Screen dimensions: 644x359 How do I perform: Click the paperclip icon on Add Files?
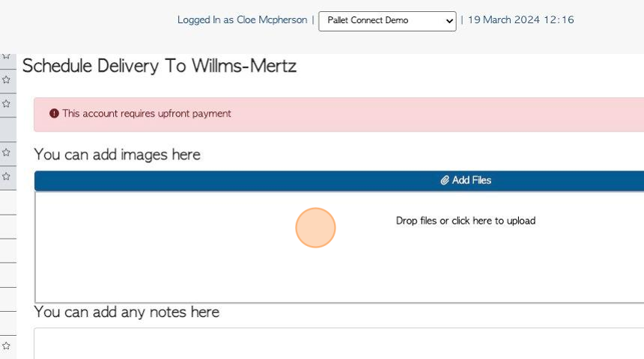pos(444,180)
